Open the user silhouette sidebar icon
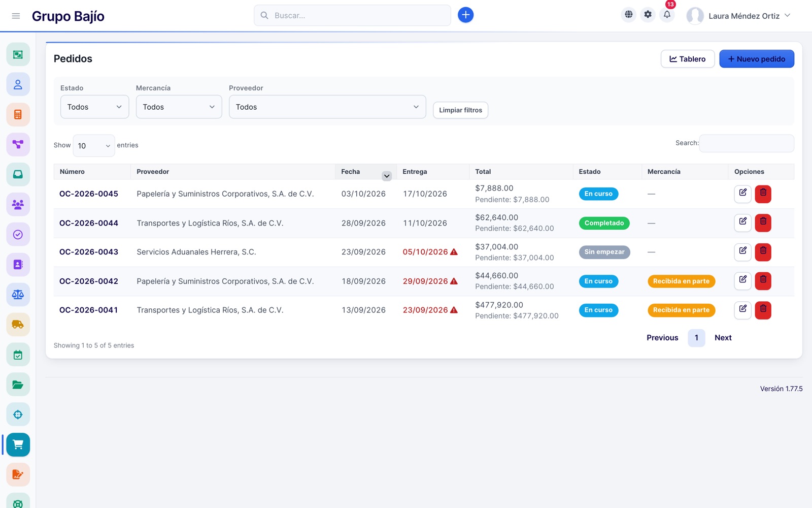The height and width of the screenshot is (508, 812). (18, 84)
